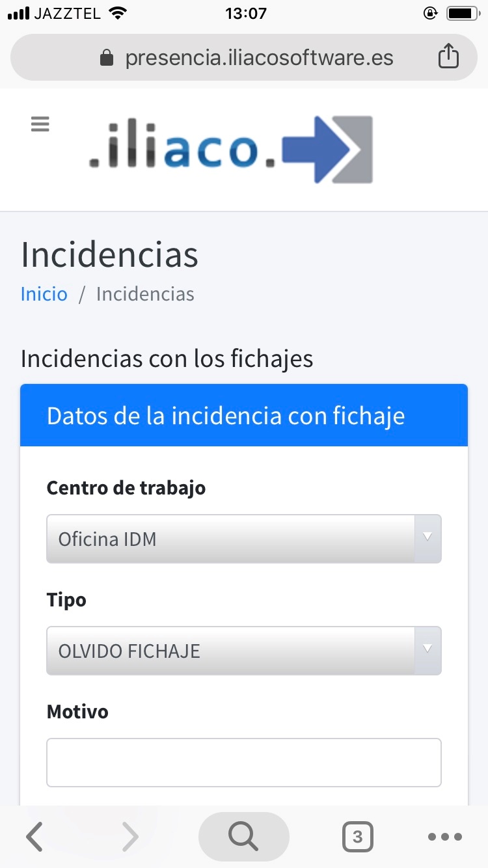Click arrow of Oficina IDM selector
488x868 pixels.
click(427, 537)
